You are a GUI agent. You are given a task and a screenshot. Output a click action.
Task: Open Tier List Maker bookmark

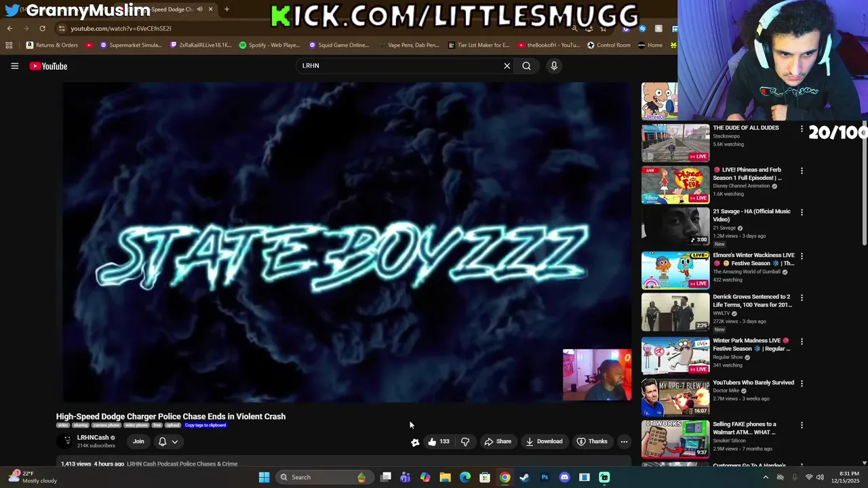coord(479,45)
